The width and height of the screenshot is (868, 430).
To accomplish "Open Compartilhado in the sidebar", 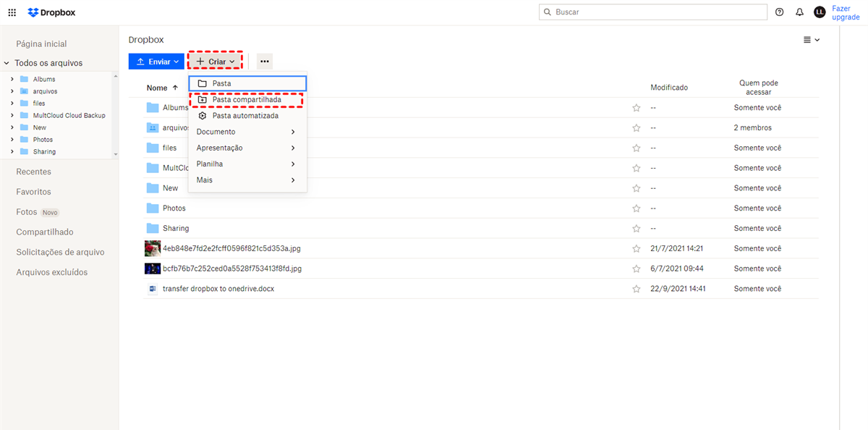I will point(45,232).
